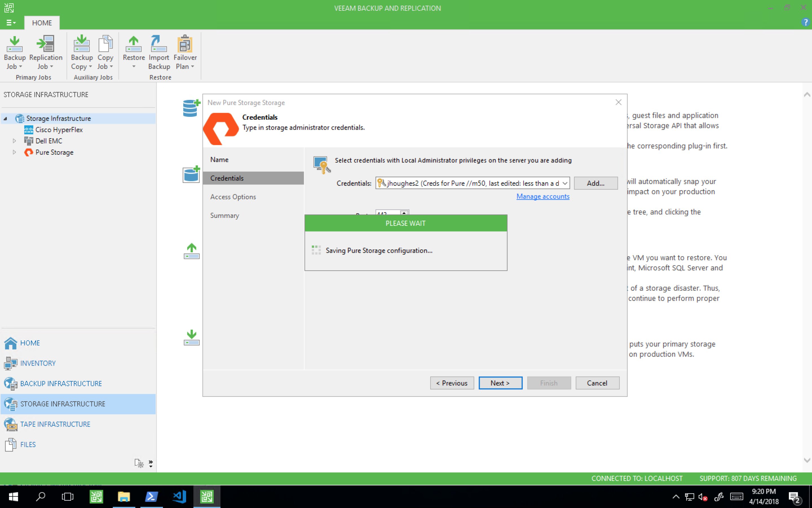Viewport: 812px width, 508px height.
Task: Select Pure Storage in the tree
Action: coord(54,152)
